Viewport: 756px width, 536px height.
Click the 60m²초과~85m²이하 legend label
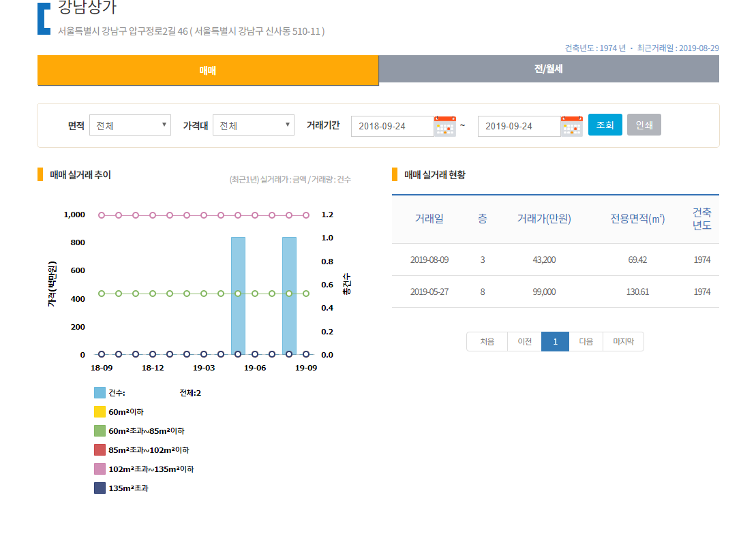pyautogui.click(x=146, y=431)
